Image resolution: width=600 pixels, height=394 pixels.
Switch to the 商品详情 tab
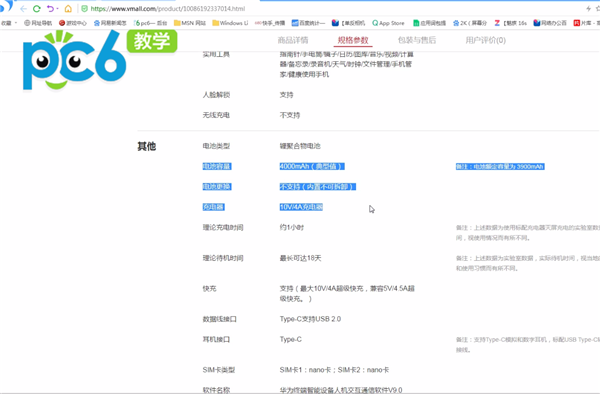coord(293,40)
